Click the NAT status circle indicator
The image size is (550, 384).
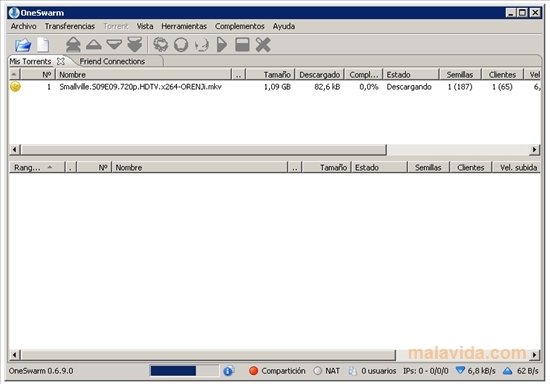[x=317, y=371]
